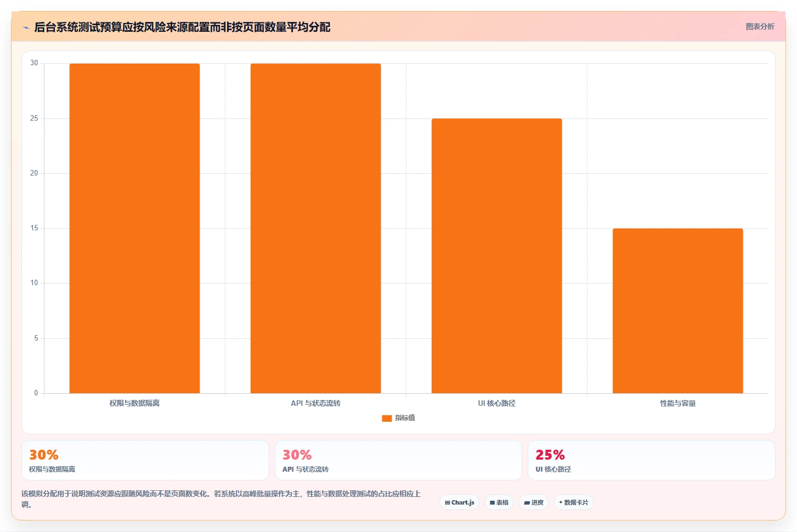Open the 30% 权限与数据隔离 stat card
The height and width of the screenshot is (532, 797).
click(x=145, y=460)
